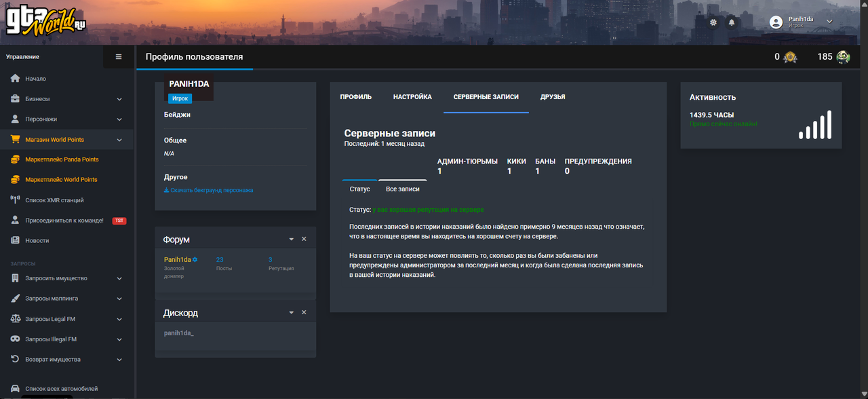
Task: Open Присоединиться к команде! entry
Action: point(64,221)
